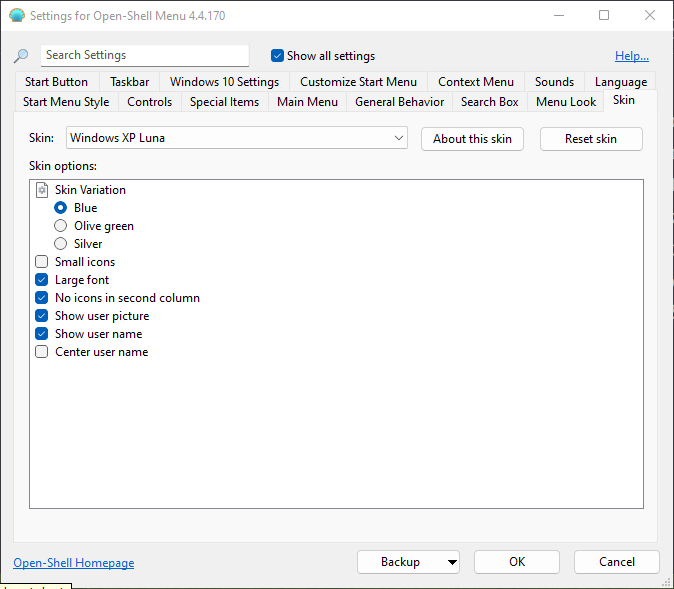Open the General Behavior tab
Viewport: 674px width, 589px height.
click(x=399, y=102)
